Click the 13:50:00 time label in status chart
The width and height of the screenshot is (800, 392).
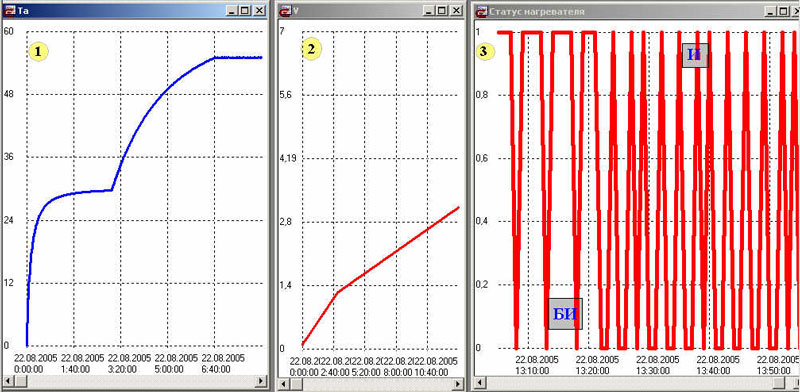(773, 370)
